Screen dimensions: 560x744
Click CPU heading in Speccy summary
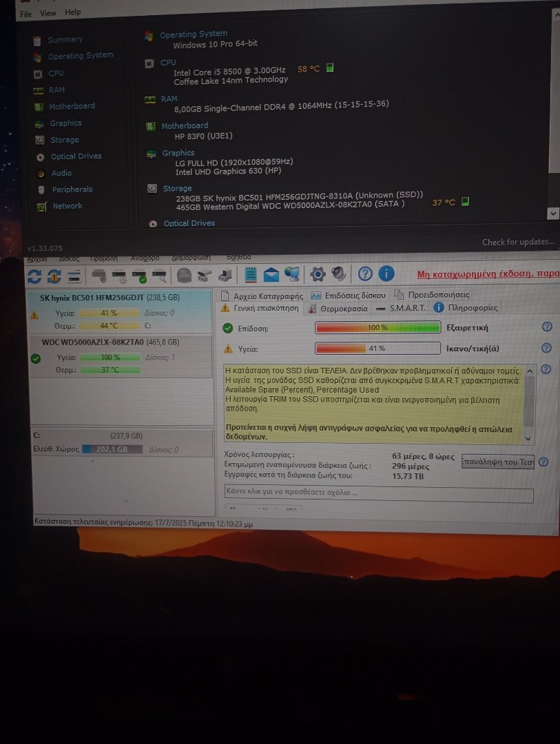168,63
